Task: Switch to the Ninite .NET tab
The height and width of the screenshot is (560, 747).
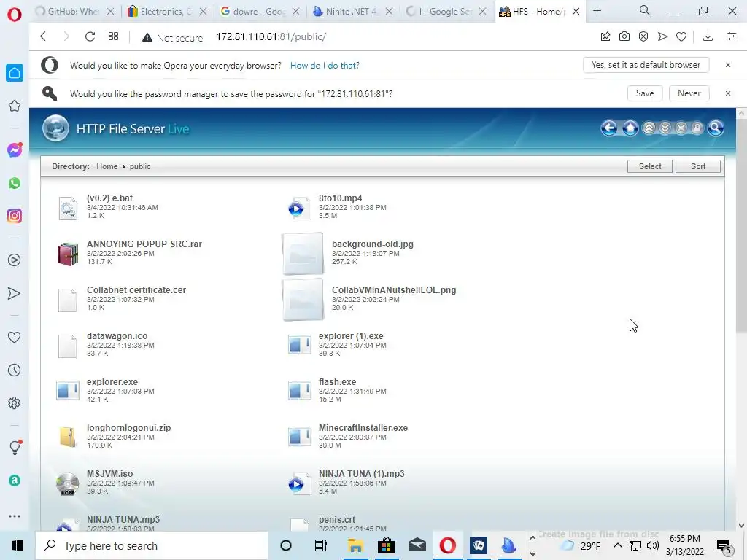Action: click(x=352, y=12)
